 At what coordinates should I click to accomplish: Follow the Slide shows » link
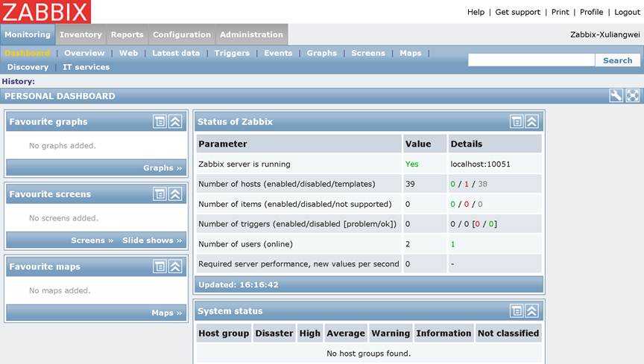(x=152, y=240)
